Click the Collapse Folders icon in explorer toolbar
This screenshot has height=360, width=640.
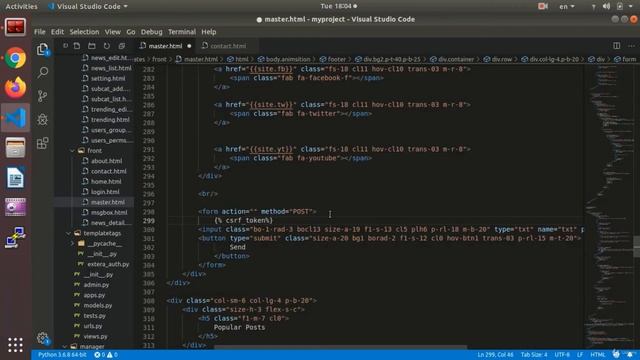click(x=122, y=46)
